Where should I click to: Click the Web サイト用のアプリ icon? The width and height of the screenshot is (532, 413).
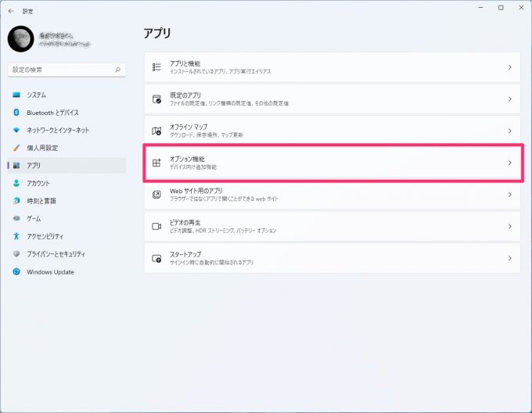156,195
